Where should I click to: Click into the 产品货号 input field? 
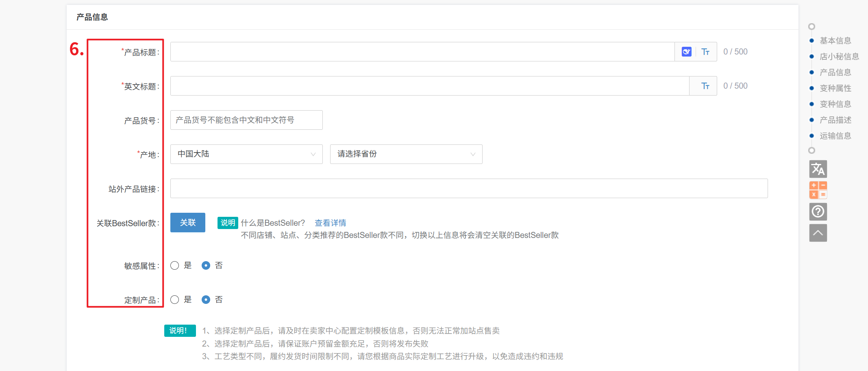coord(246,120)
